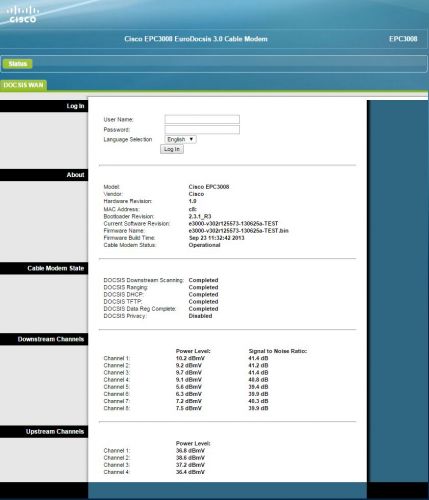Select the Log In section header
The width and height of the screenshot is (429, 500).
(x=44, y=106)
